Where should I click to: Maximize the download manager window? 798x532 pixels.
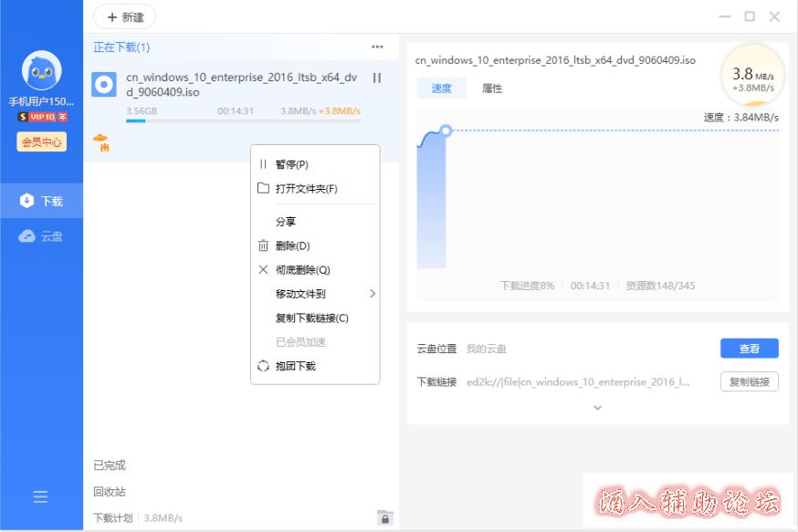point(750,16)
